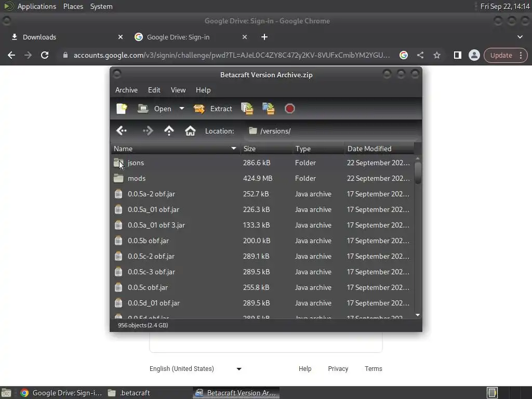This screenshot has width=532, height=399.
Task: Click the Add Folder toolbar icon
Action: 269,109
